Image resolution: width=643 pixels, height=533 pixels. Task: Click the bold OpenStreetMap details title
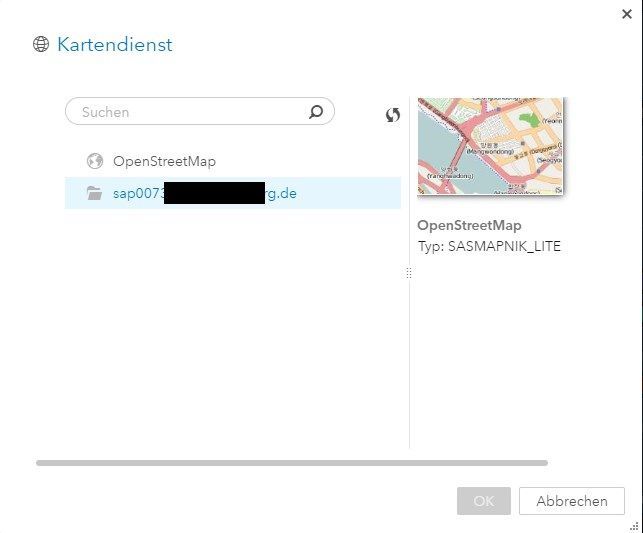coord(469,225)
